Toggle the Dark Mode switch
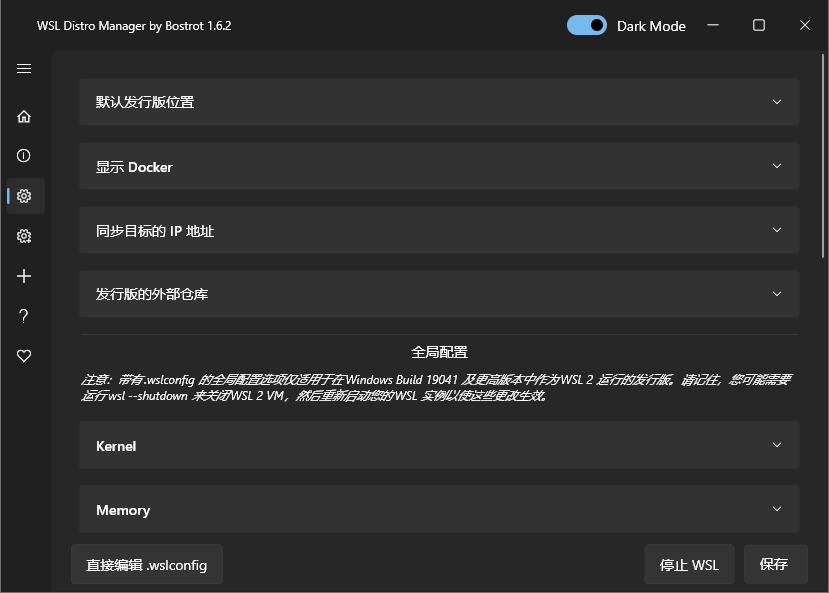The width and height of the screenshot is (829, 593). click(587, 26)
